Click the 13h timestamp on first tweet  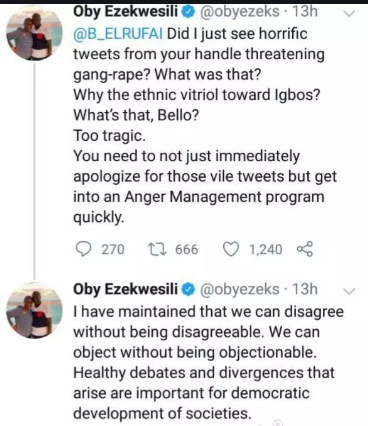(x=305, y=12)
